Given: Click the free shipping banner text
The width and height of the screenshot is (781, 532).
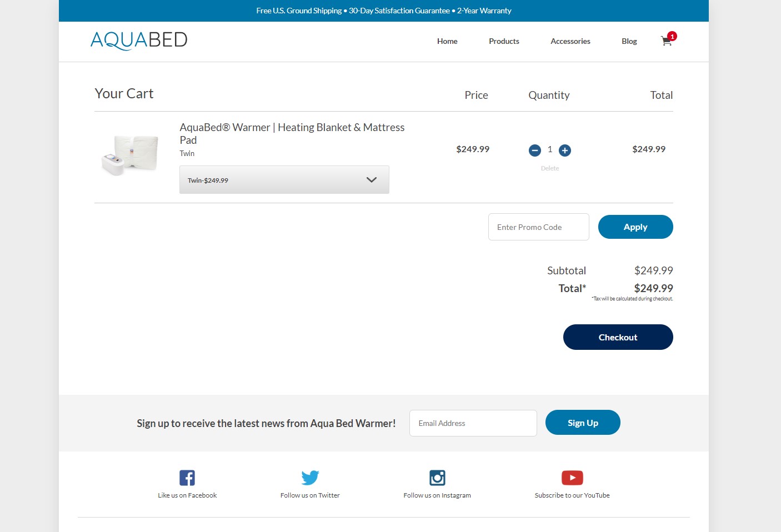Looking at the screenshot, I should 384,11.
